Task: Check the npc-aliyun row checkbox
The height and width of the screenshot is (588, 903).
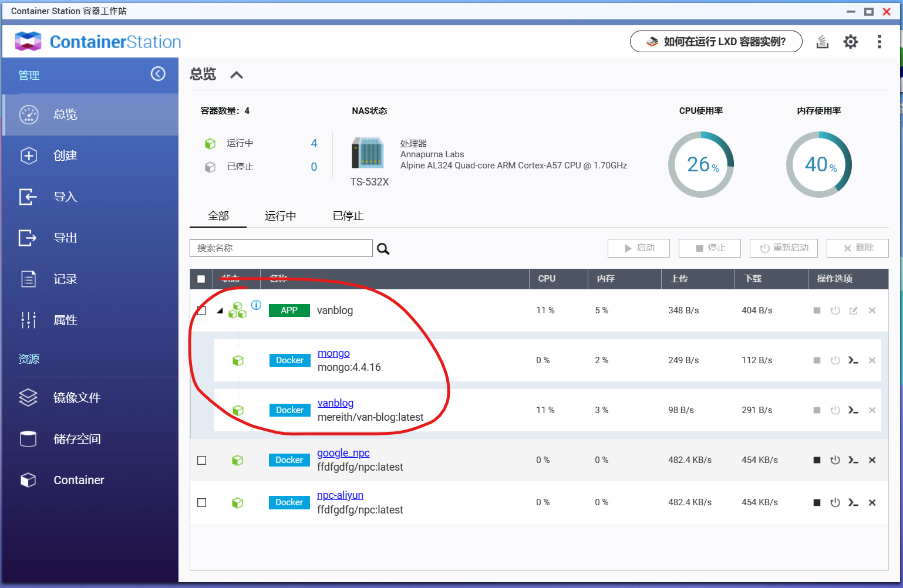Action: [x=202, y=502]
